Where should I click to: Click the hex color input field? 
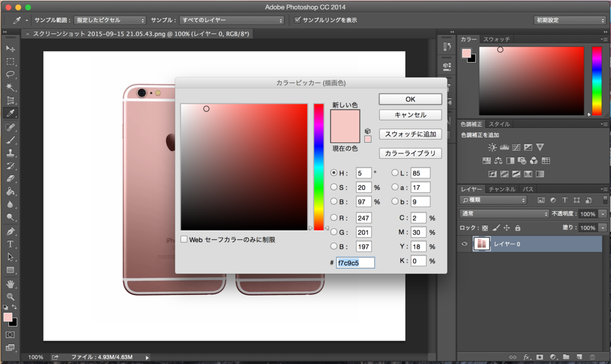[x=355, y=263]
